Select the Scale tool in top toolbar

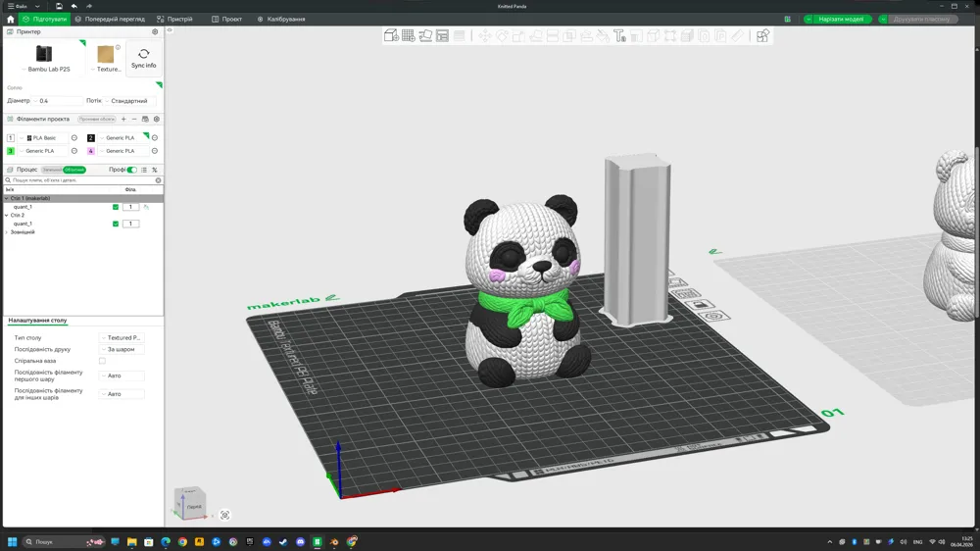(x=518, y=35)
